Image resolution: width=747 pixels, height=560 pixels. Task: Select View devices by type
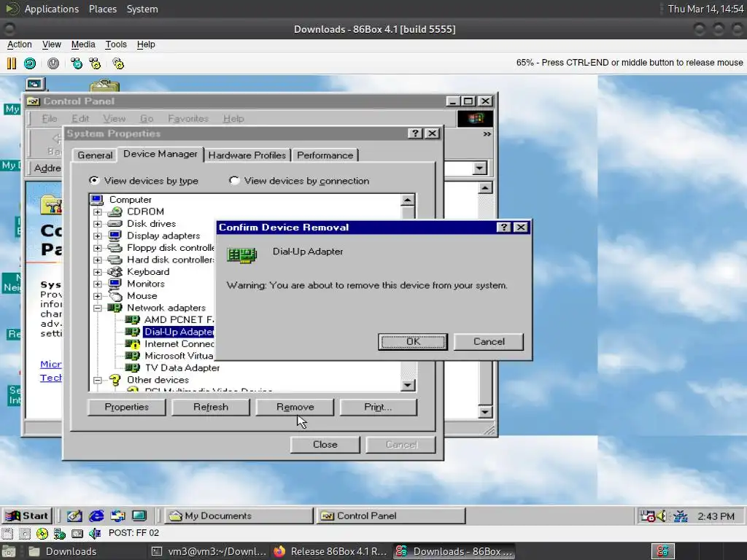144,181
